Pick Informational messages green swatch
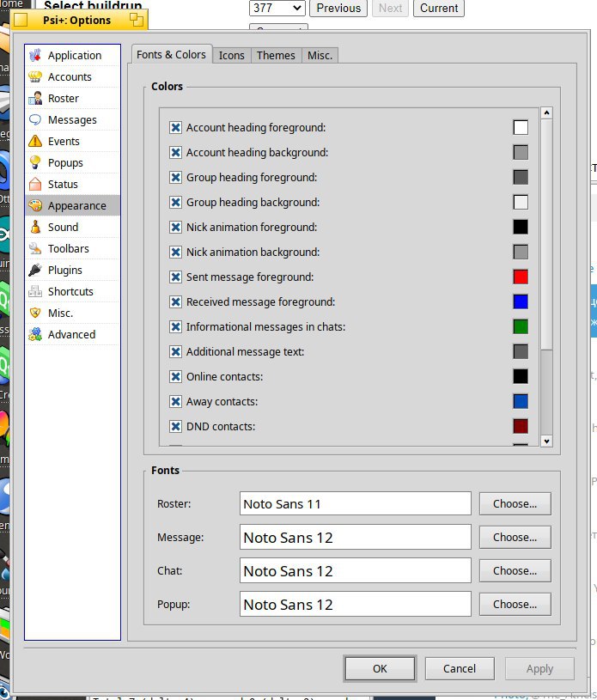Image resolution: width=597 pixels, height=700 pixels. click(521, 326)
